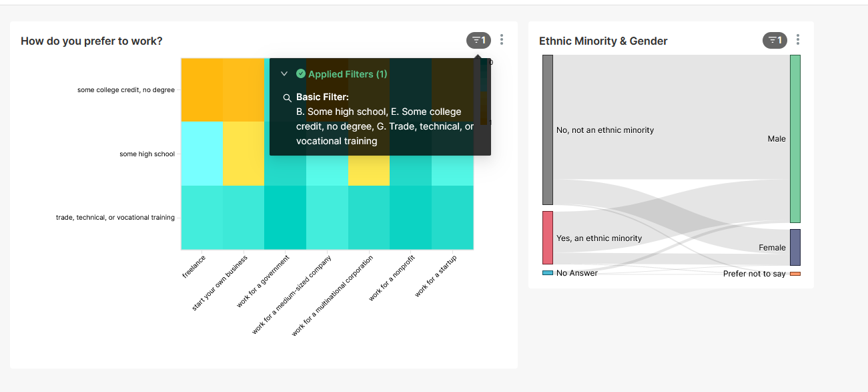Image resolution: width=868 pixels, height=392 pixels.
Task: Select the Female node bar in the Sankey
Action: click(795, 247)
